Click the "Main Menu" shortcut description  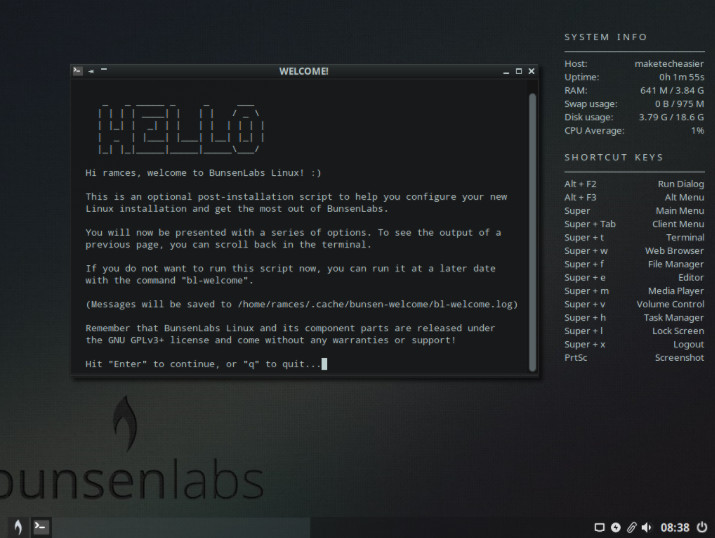pos(680,211)
